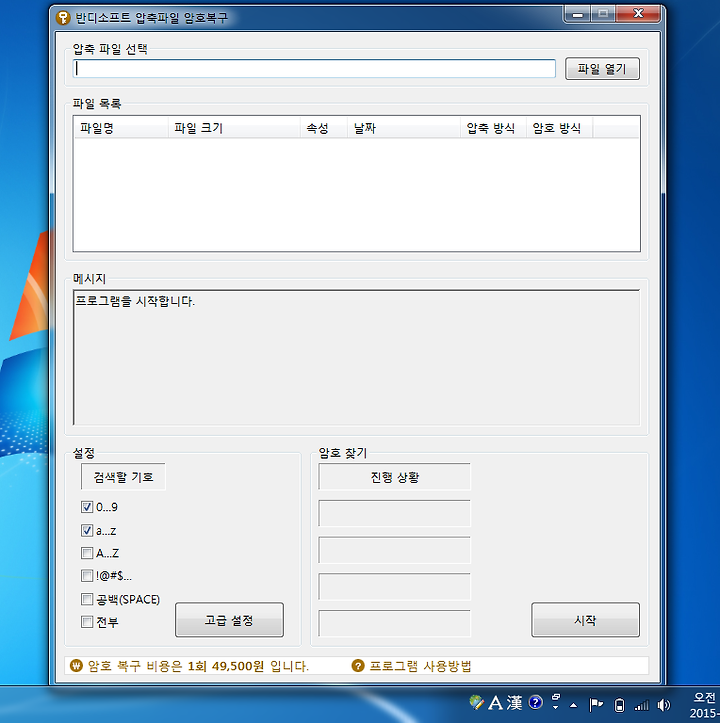This screenshot has height=723, width=720.
Task: Close the 반디소프트 압축파일 암호복구 window
Action: click(x=638, y=14)
